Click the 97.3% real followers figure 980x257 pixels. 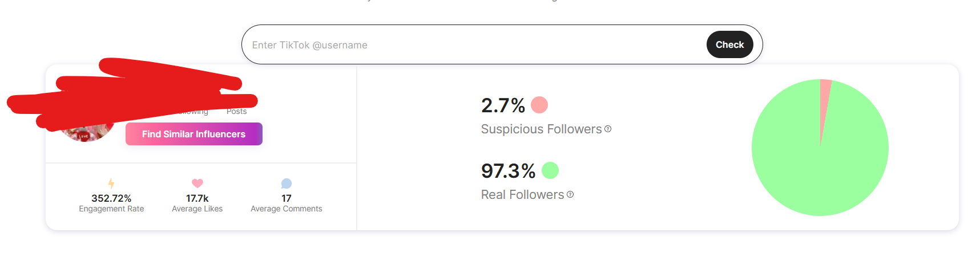click(508, 170)
